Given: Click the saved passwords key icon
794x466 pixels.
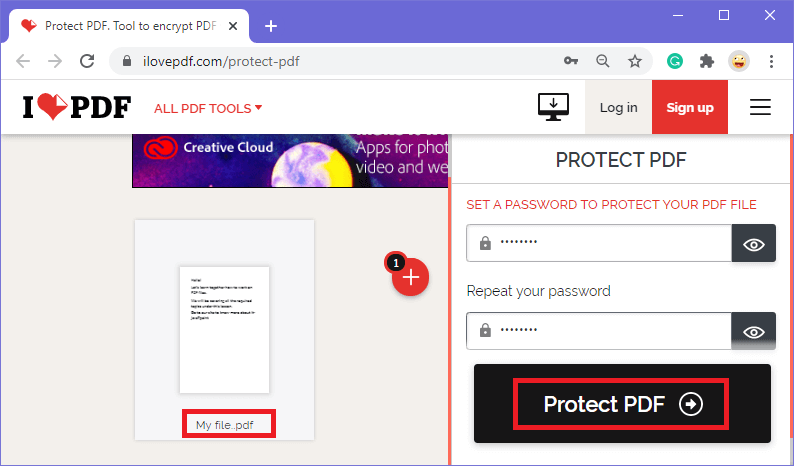Looking at the screenshot, I should pos(571,61).
